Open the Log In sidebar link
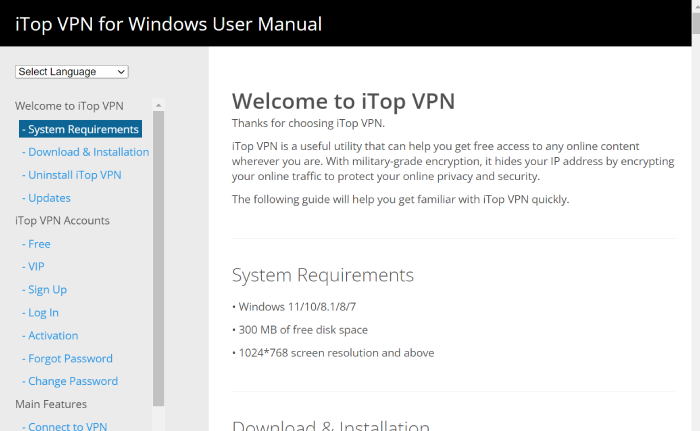The width and height of the screenshot is (700, 431). (x=40, y=313)
